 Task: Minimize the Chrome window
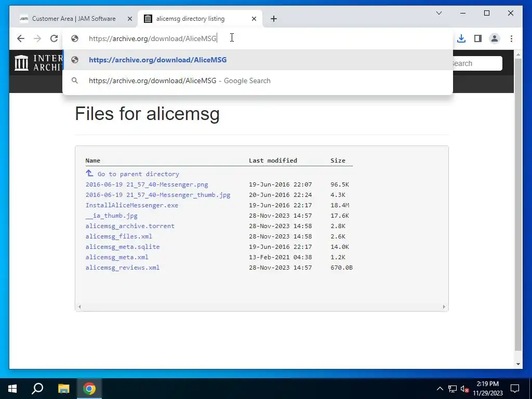pyautogui.click(x=463, y=13)
